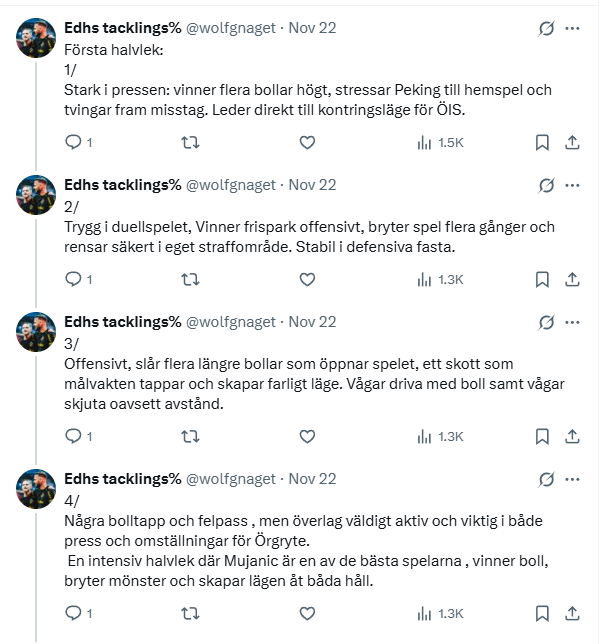Open more options menu on tweet 3/
This screenshot has width=609, height=644.
[573, 322]
